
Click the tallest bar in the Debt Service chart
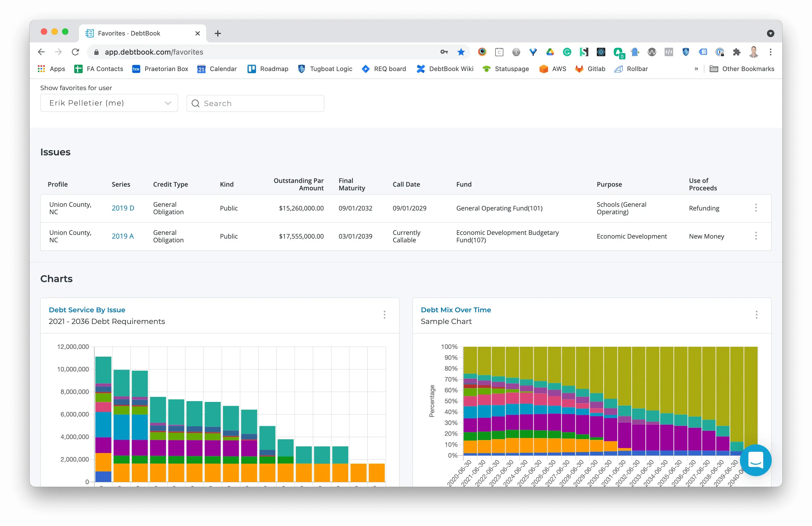(x=103, y=419)
